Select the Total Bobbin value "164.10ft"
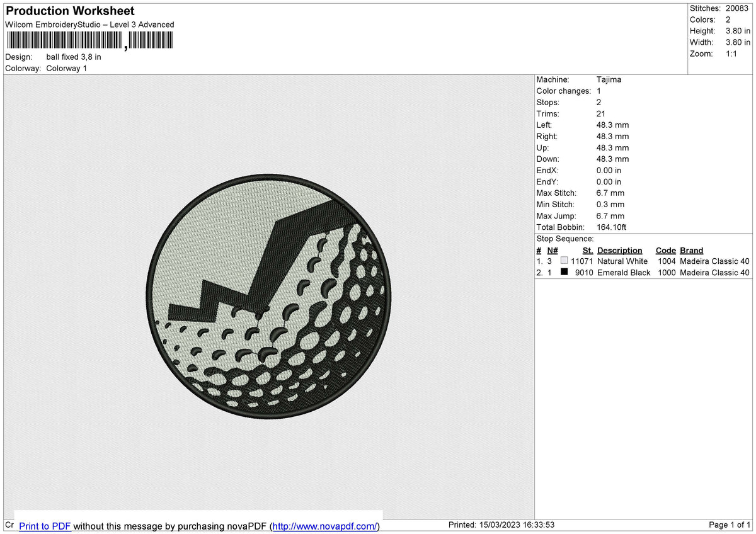This screenshot has width=756, height=534. pos(612,227)
